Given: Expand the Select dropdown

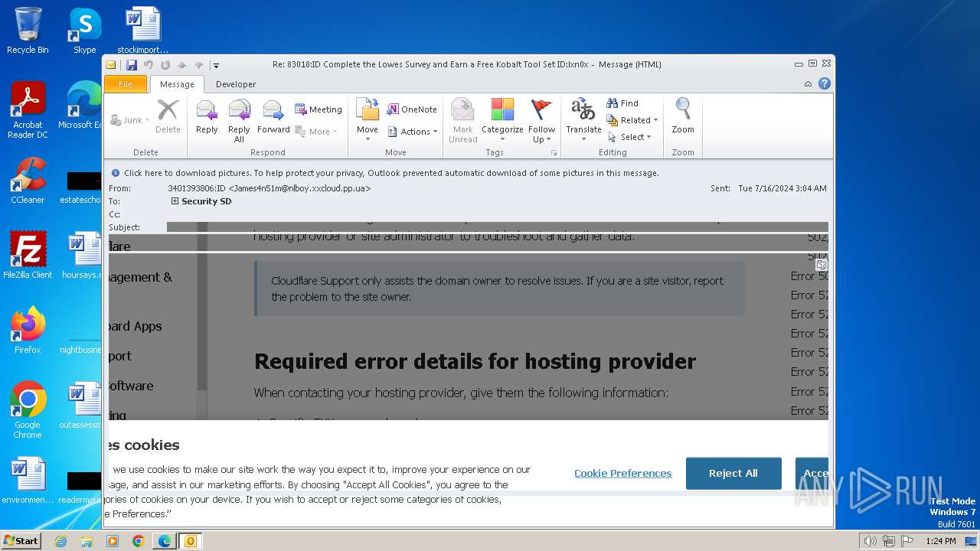Looking at the screenshot, I should (x=629, y=137).
